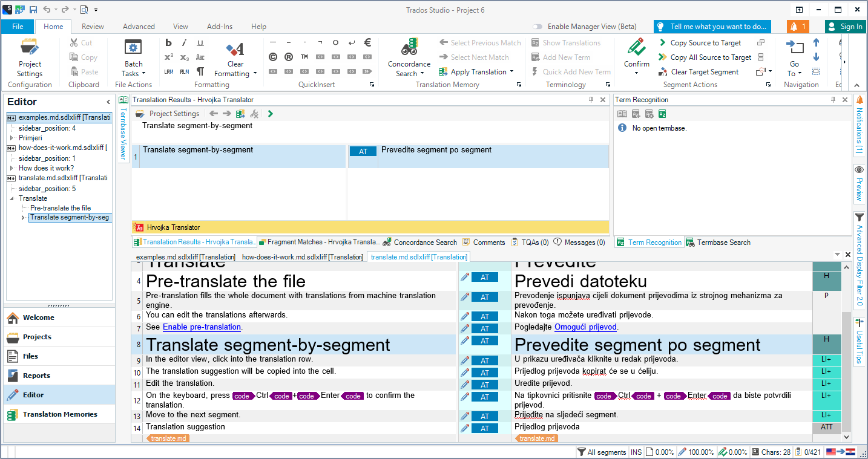Click Copy Source to Target

coord(700,43)
